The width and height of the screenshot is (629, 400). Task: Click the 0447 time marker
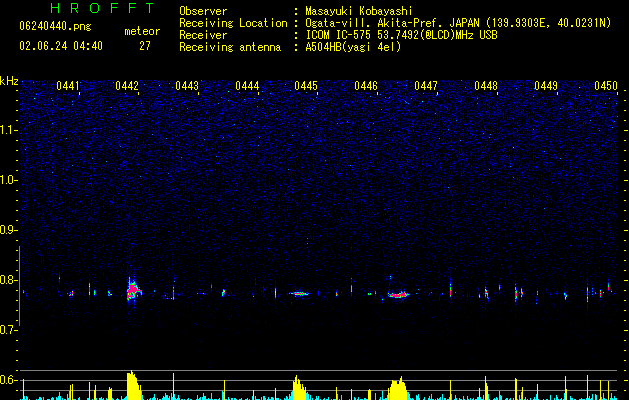[426, 86]
